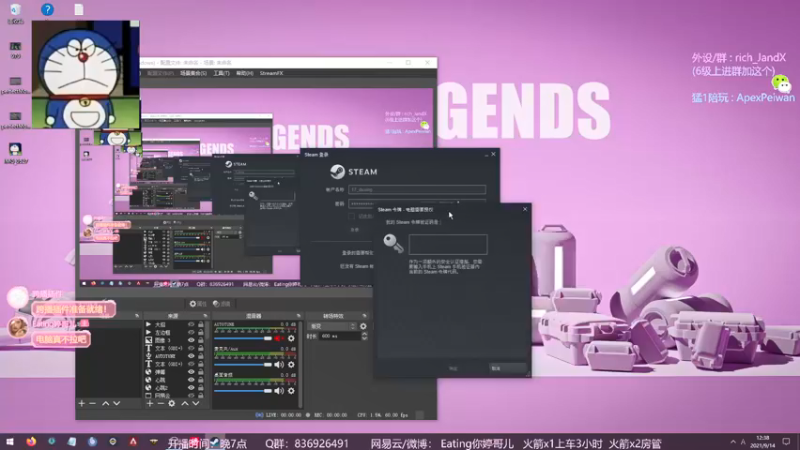
Task: Move selected source up
Action: click(x=185, y=403)
